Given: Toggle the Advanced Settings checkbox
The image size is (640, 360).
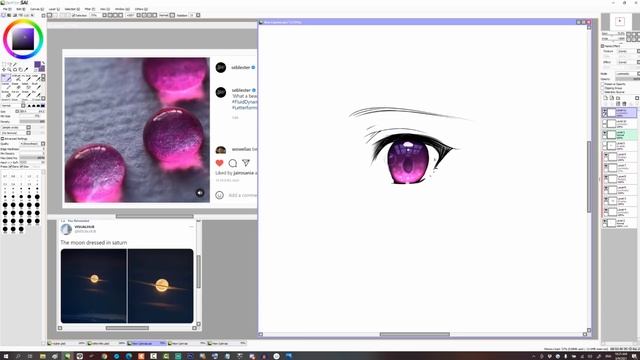Looking at the screenshot, I should pos(2,139).
